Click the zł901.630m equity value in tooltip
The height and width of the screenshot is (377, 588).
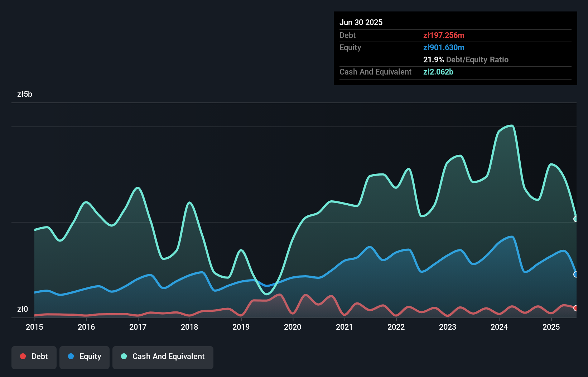click(x=444, y=47)
